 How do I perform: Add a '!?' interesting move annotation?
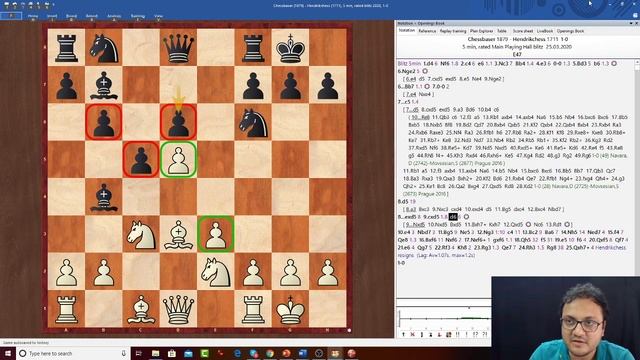tap(475, 334)
